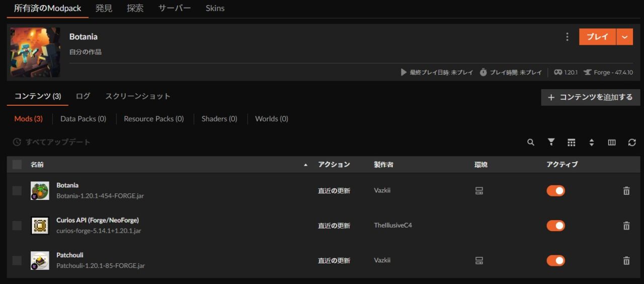Open the ログ tab
Viewport: 644px width, 284px height.
tap(83, 96)
